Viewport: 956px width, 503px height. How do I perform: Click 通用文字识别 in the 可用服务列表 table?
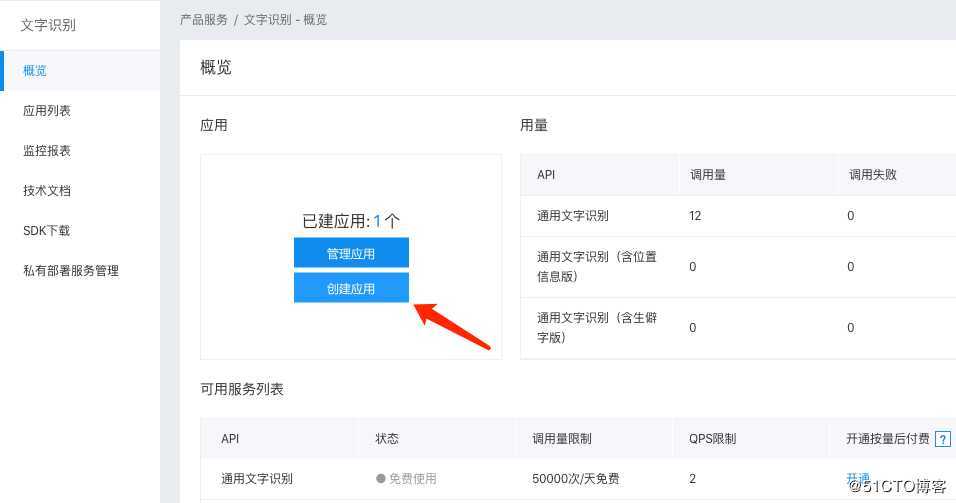pos(257,479)
